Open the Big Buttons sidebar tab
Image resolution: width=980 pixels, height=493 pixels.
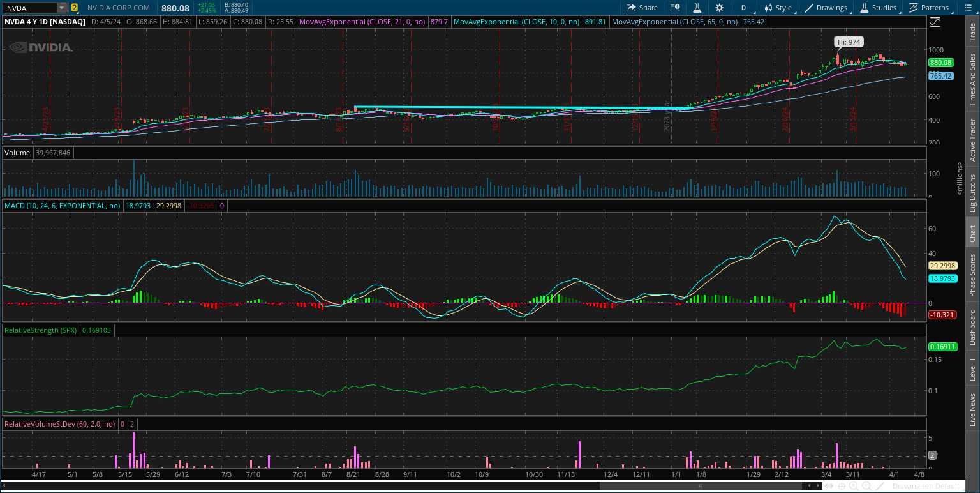972,193
